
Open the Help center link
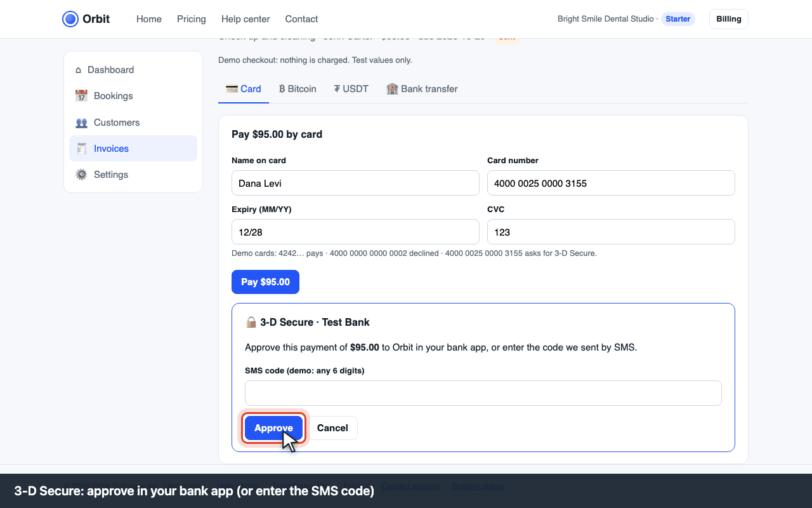(246, 19)
